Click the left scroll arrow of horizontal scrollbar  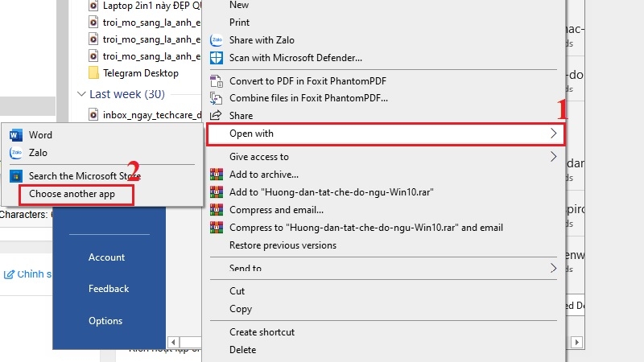pyautogui.click(x=173, y=342)
